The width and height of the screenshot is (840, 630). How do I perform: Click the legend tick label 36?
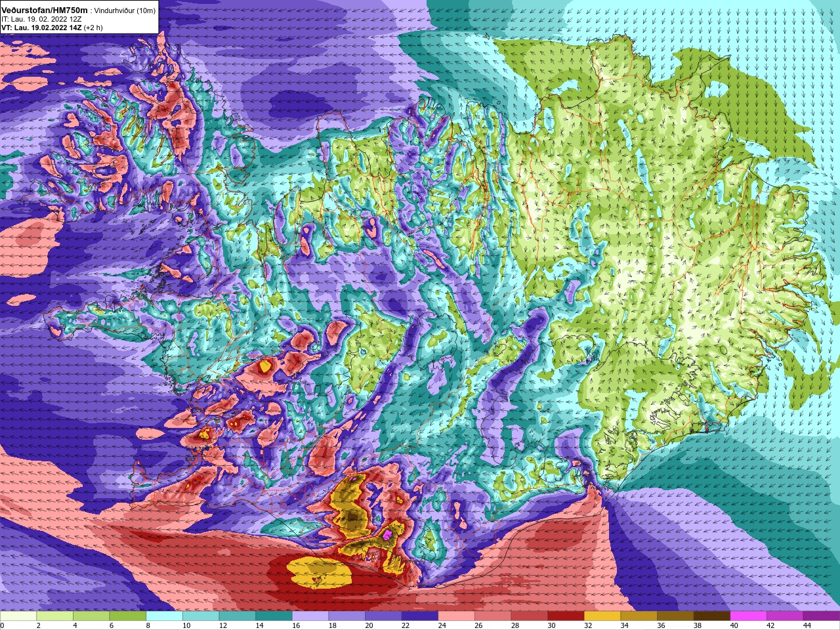pyautogui.click(x=661, y=625)
